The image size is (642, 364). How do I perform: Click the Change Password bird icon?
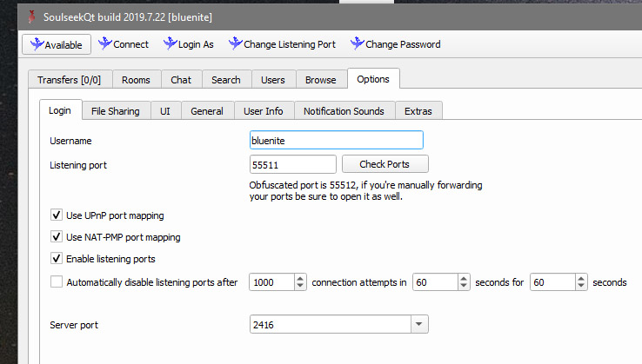pyautogui.click(x=356, y=43)
